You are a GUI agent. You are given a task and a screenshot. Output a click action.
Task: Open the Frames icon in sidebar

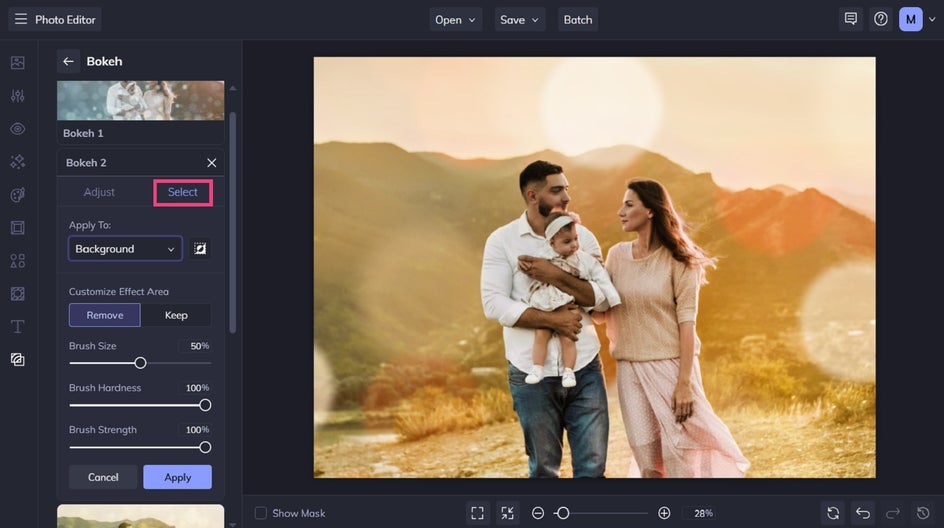tap(17, 228)
